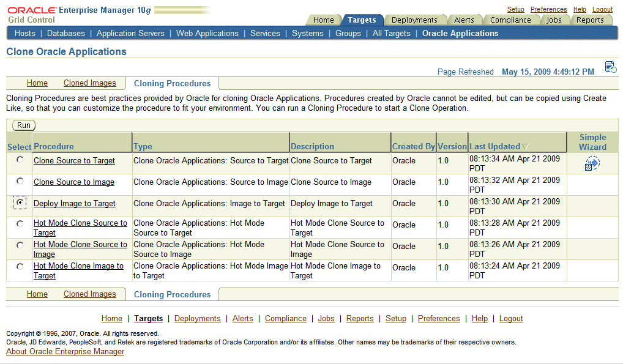Open All Targets subtab
The image size is (623, 364).
391,34
